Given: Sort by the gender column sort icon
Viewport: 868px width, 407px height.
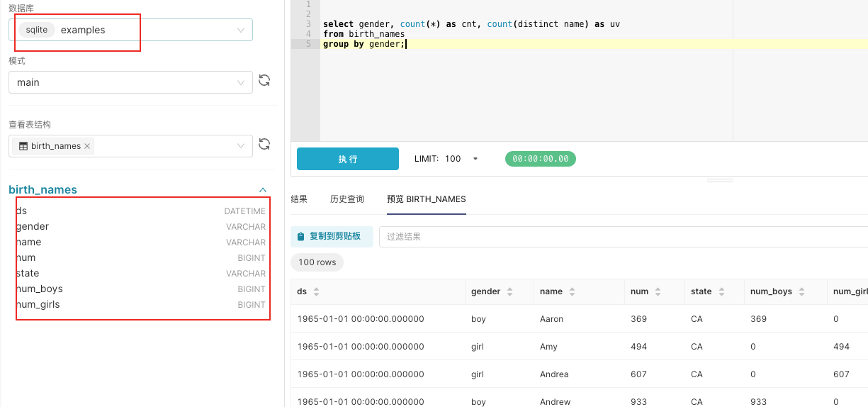Looking at the screenshot, I should [x=509, y=291].
